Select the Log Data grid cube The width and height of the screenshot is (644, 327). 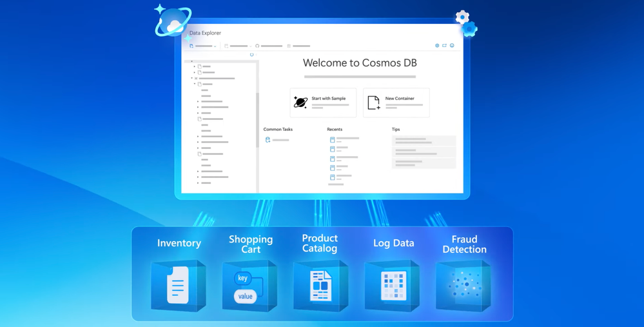tap(392, 286)
